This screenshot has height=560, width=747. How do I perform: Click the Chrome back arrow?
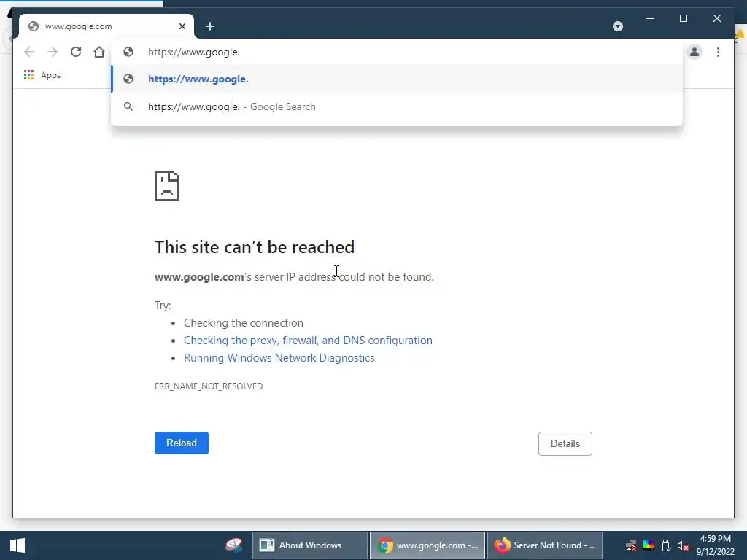(29, 52)
